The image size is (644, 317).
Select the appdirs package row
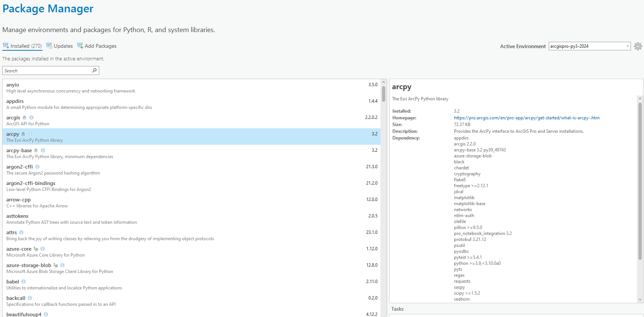click(192, 104)
